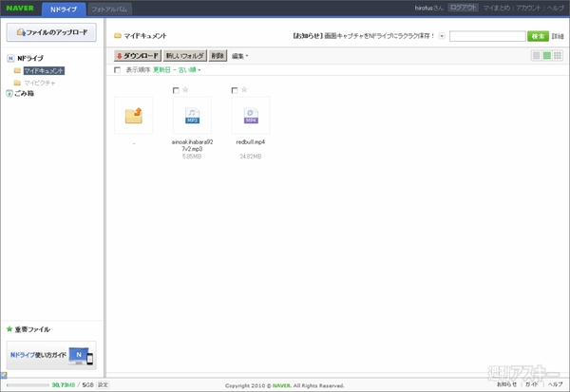Switch to list view icon
Image resolution: width=570 pixels, height=392 pixels.
pos(536,56)
